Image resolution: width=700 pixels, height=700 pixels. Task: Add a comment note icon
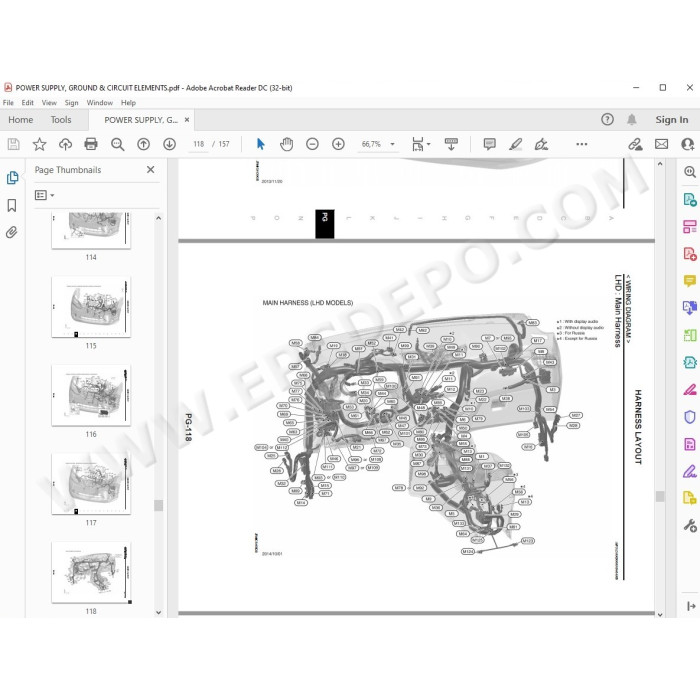pyautogui.click(x=490, y=144)
